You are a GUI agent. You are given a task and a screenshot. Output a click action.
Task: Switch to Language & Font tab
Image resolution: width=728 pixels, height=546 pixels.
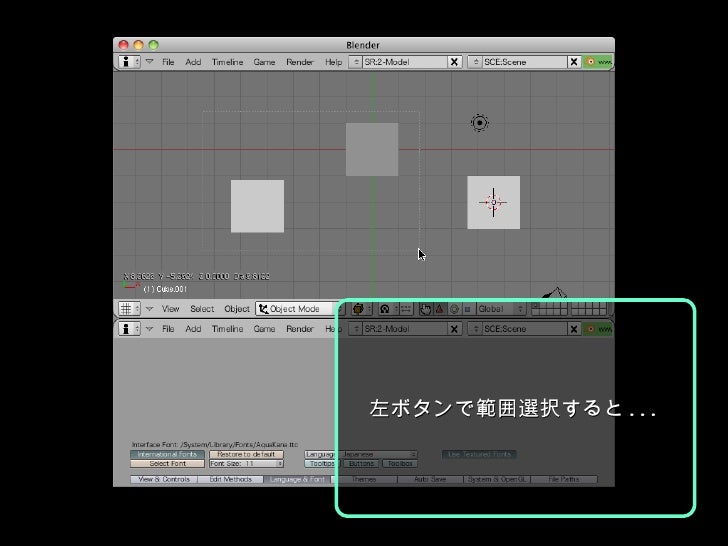tap(297, 479)
